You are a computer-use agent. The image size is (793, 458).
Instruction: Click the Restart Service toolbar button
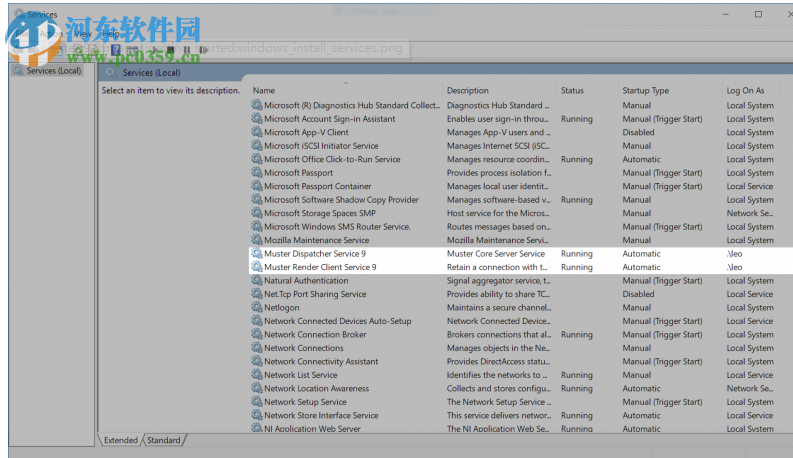point(203,50)
